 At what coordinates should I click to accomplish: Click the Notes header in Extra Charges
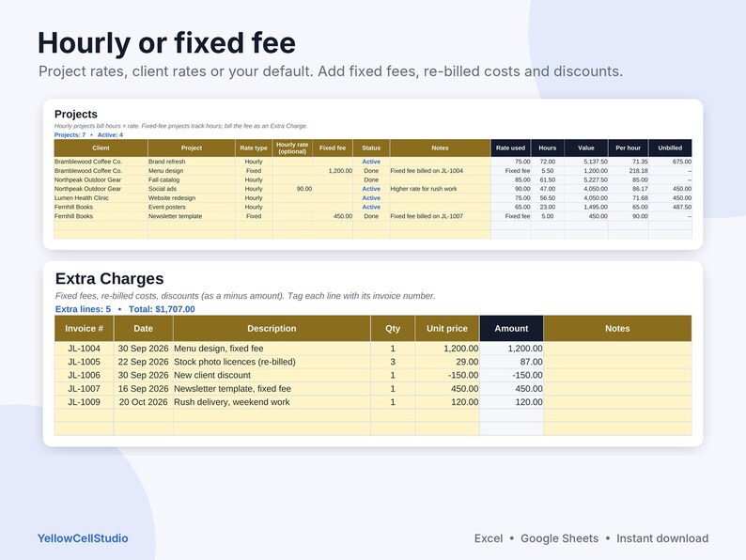pyautogui.click(x=617, y=328)
